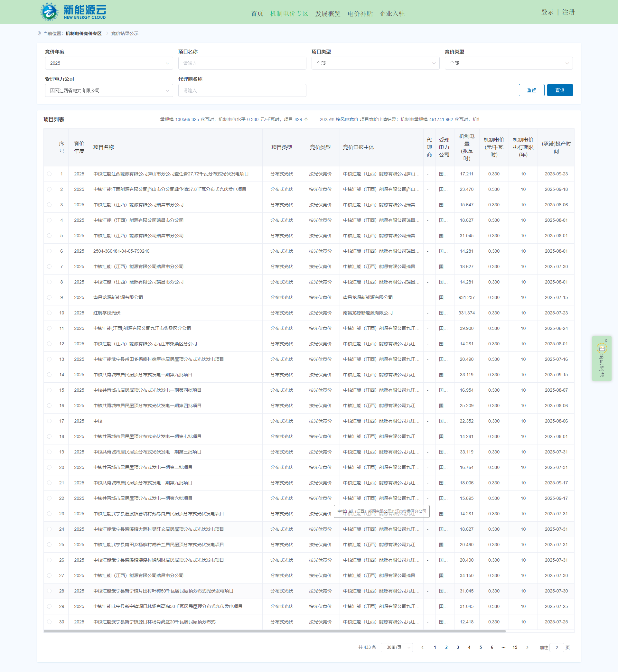Click the 查询 search button
This screenshot has height=672, width=618.
pyautogui.click(x=559, y=90)
